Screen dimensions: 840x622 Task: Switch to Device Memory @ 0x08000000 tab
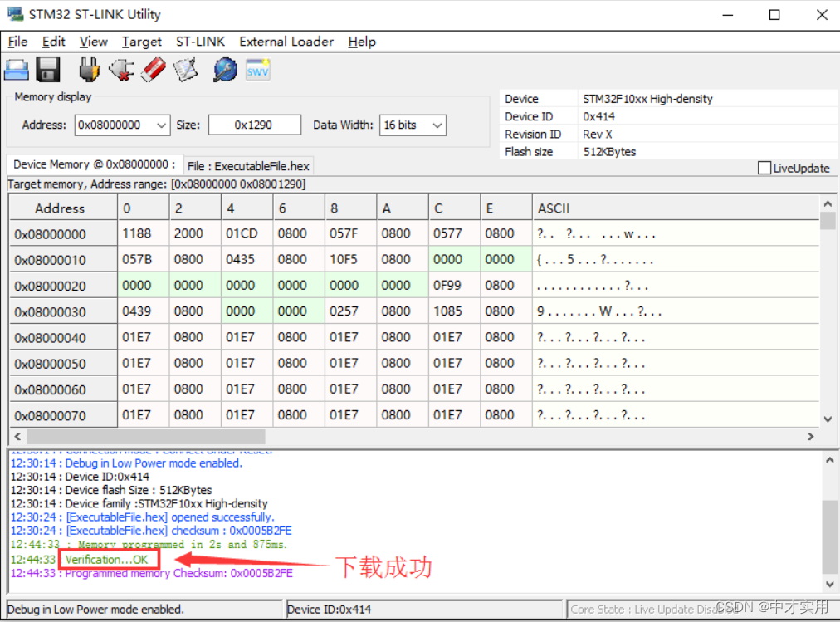point(94,164)
